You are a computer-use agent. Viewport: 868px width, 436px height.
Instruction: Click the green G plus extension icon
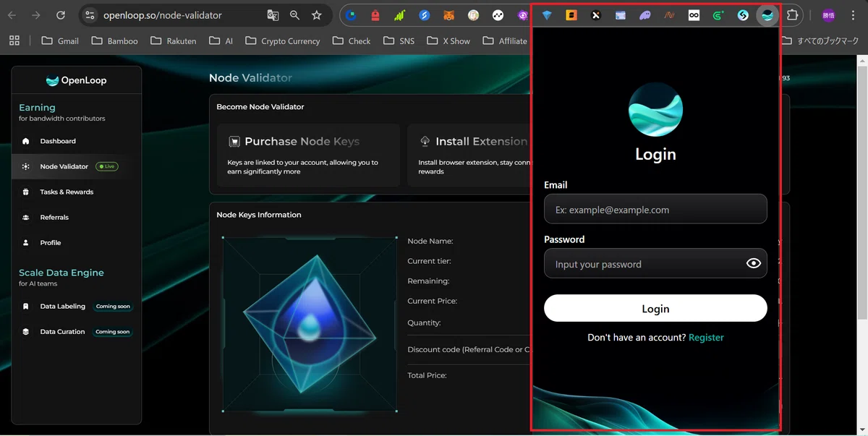[x=718, y=15]
